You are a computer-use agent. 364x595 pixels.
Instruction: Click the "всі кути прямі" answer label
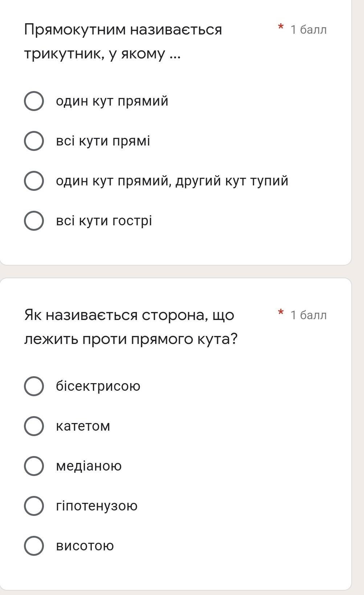103,141
